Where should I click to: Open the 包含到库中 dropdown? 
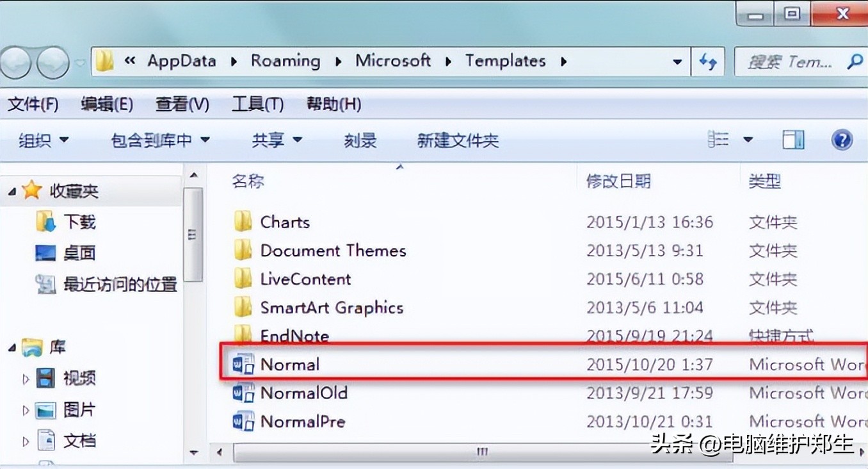click(x=160, y=140)
